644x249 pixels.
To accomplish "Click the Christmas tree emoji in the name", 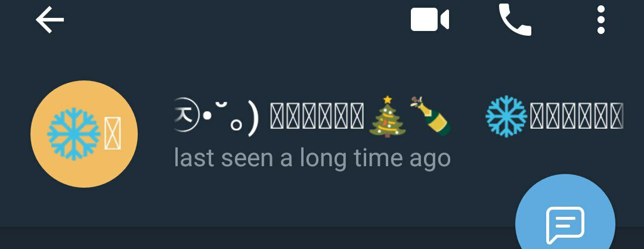I will click(x=388, y=117).
